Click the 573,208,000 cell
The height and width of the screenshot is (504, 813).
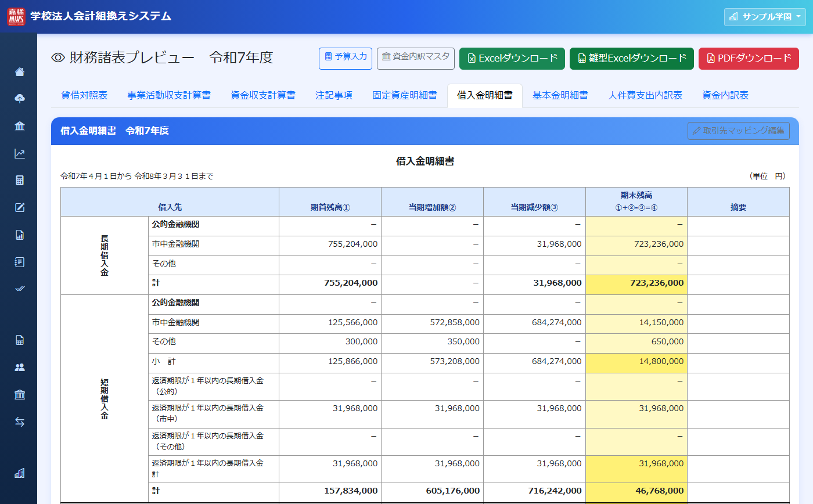(x=433, y=363)
